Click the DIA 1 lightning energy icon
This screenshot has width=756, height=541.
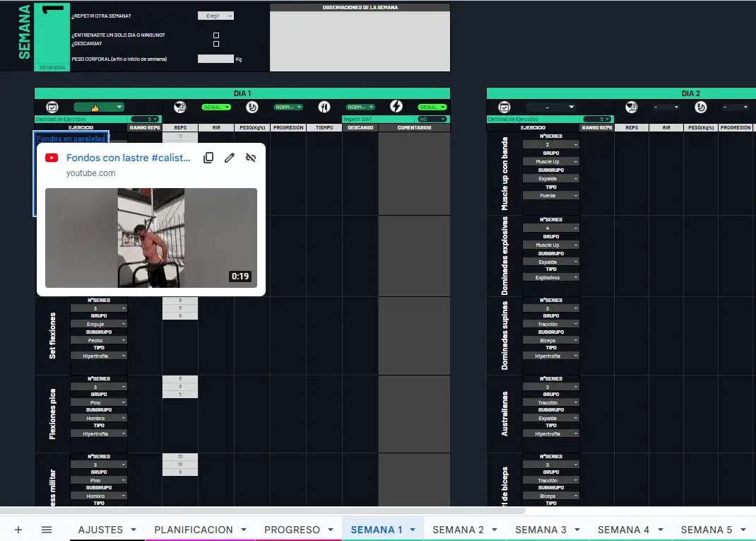coord(396,107)
